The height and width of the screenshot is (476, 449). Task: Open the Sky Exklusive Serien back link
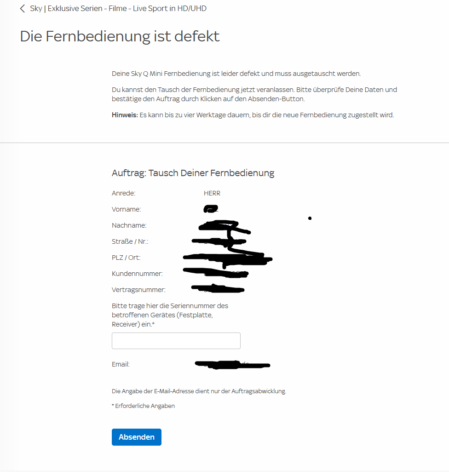coord(118,8)
